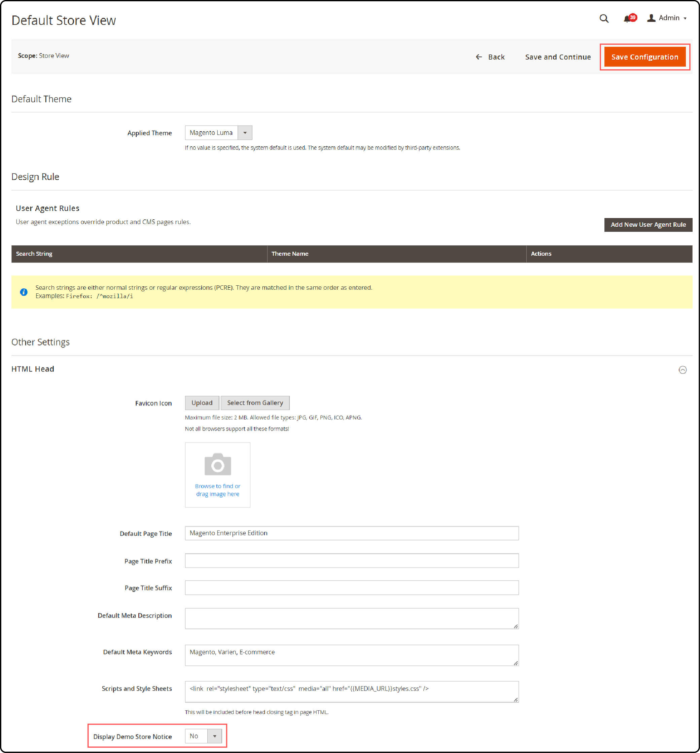The image size is (700, 753).
Task: Click the Search String column header
Action: [139, 254]
